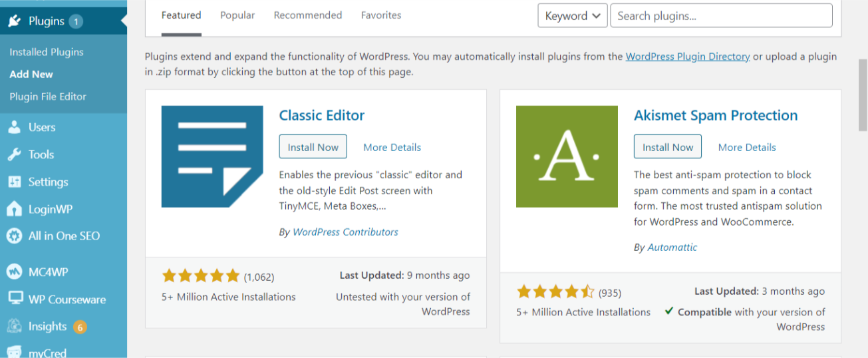The image size is (868, 358).
Task: Click the Akismet plugin green thumbnail
Action: pos(567,156)
